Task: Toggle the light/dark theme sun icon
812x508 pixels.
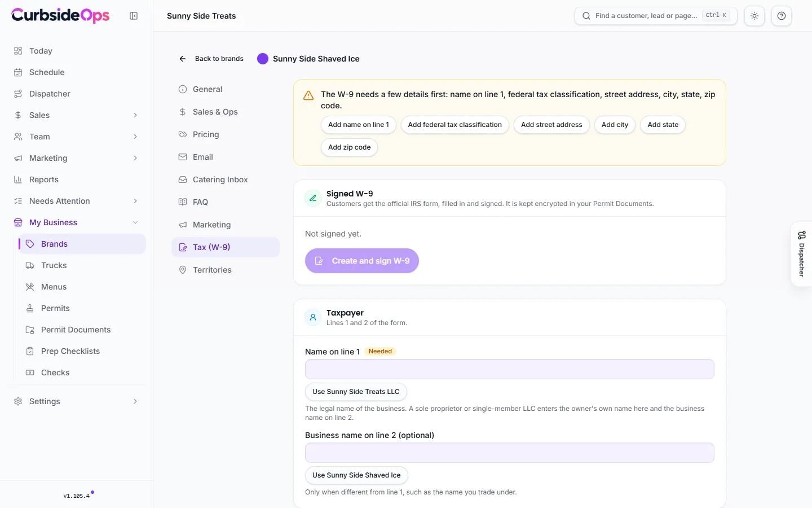Action: [x=754, y=16]
